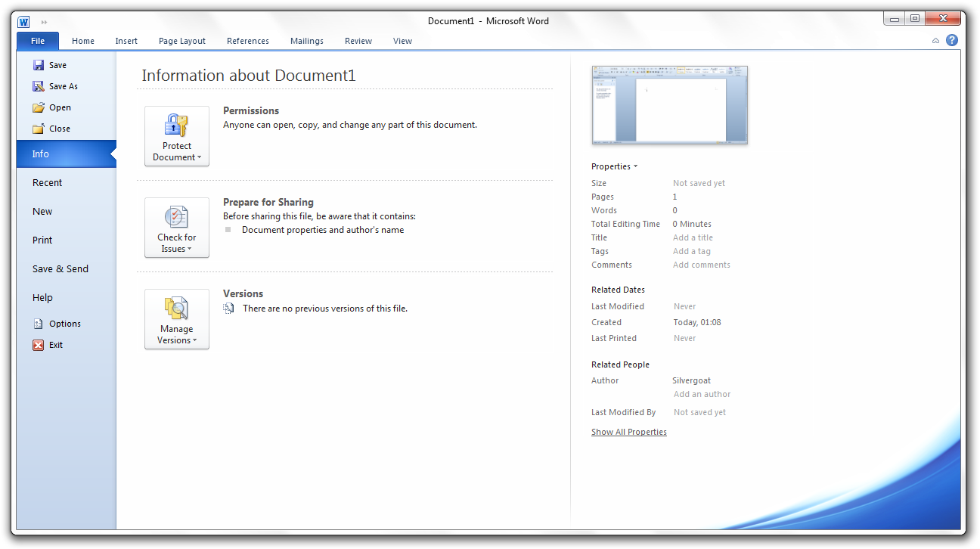The image size is (980, 549).
Task: Click Add comments field
Action: [702, 265]
